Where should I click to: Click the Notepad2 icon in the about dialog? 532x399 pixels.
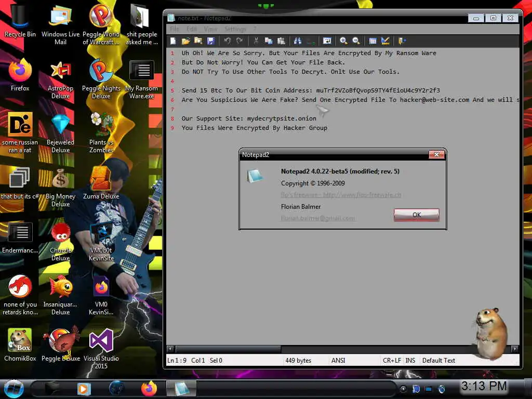point(255,176)
